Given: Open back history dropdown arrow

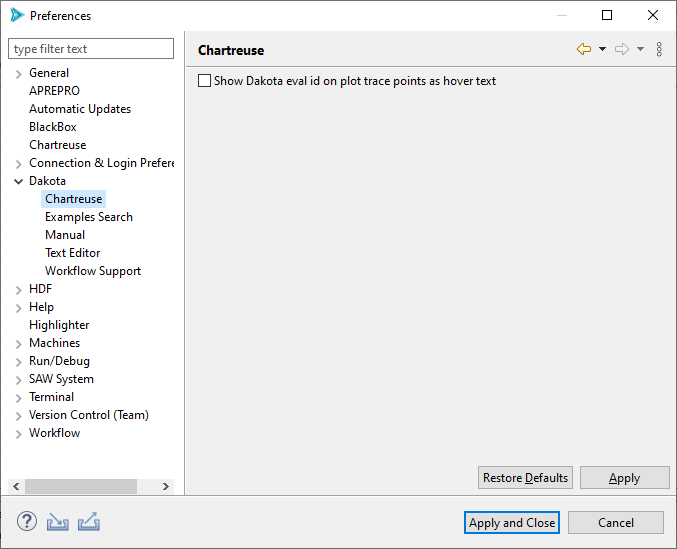Looking at the screenshot, I should [603, 50].
